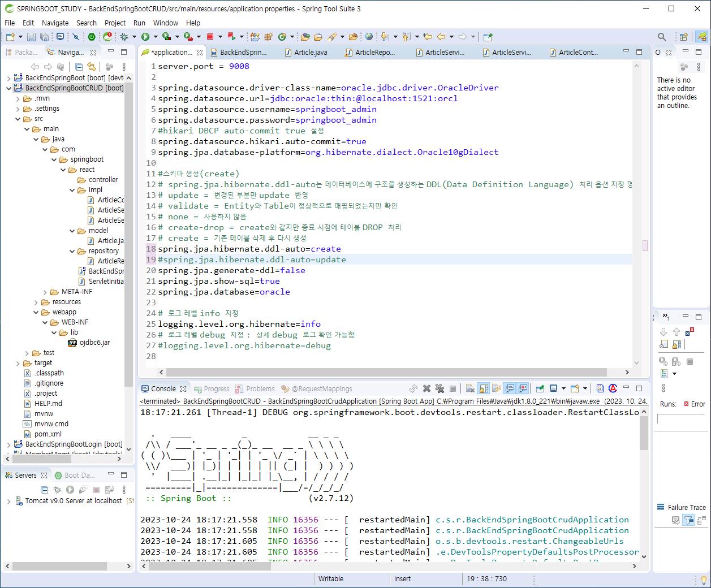
Task: Expand the META-INF folder
Action: coord(45,292)
